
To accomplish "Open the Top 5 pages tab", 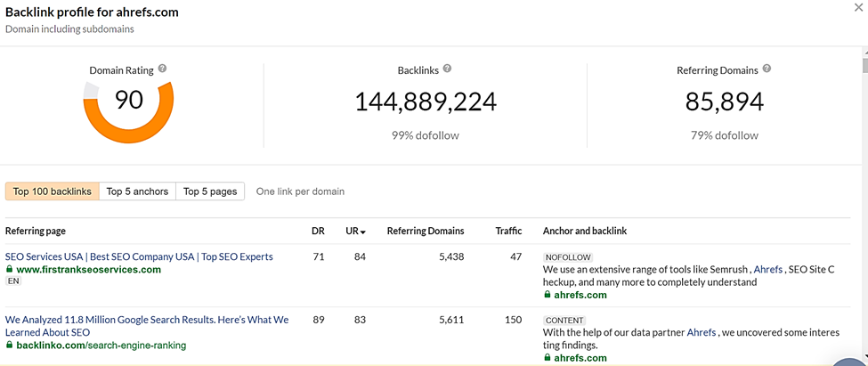I will coord(210,191).
